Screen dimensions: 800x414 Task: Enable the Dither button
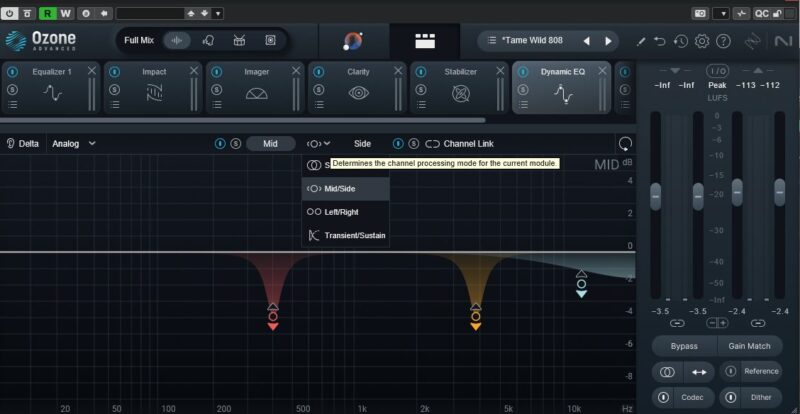[x=750, y=397]
